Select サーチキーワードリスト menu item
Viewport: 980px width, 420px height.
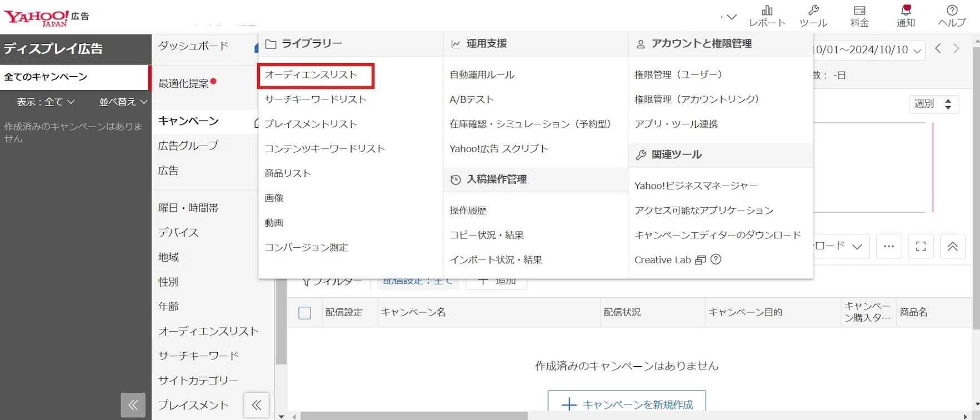point(316,99)
